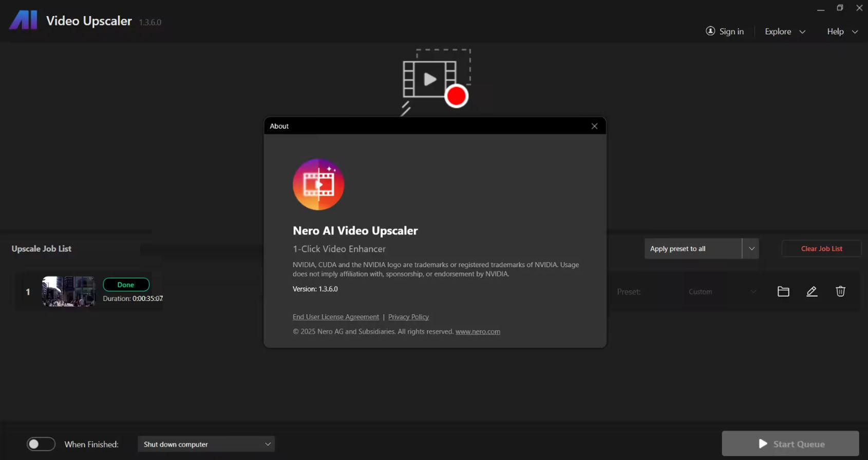868x460 pixels.
Task: Open the Privacy Policy link
Action: click(408, 317)
